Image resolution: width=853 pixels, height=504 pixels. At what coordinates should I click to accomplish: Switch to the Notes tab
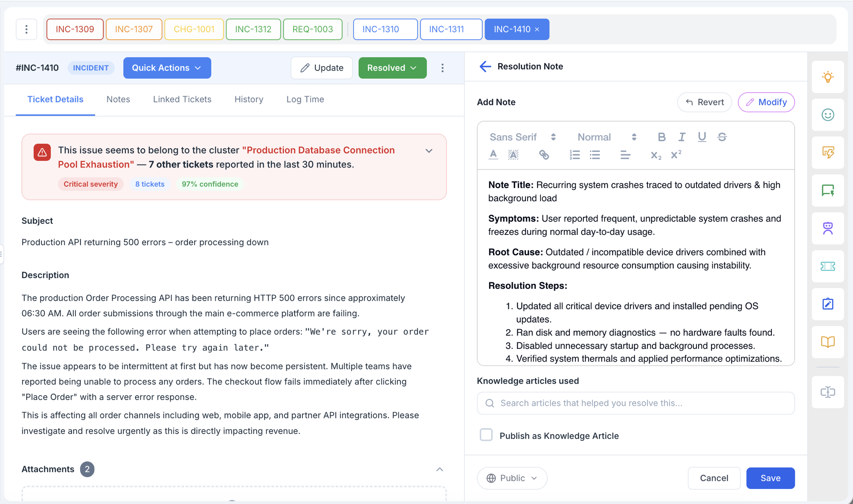[118, 99]
